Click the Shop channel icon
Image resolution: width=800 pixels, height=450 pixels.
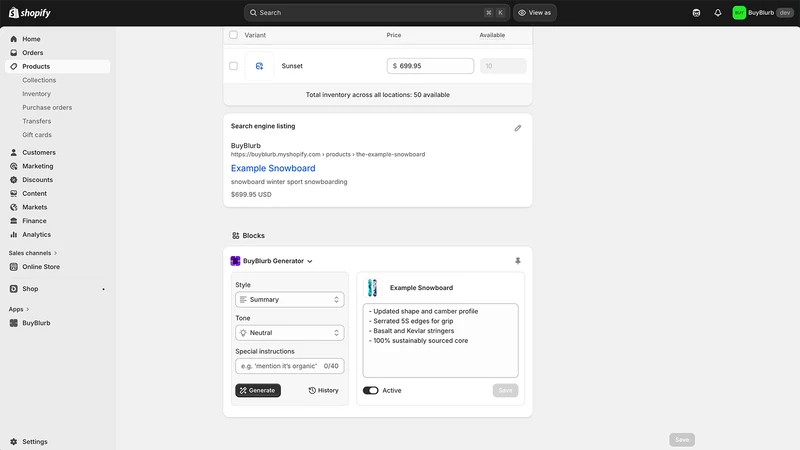point(14,289)
